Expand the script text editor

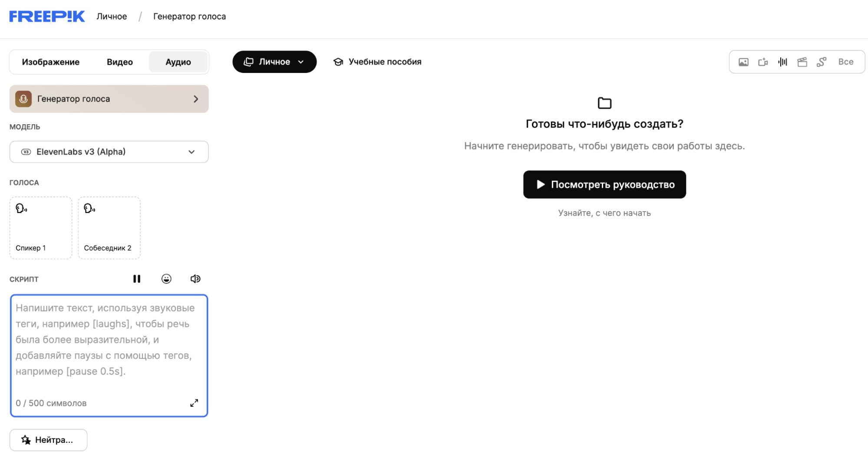(x=194, y=403)
